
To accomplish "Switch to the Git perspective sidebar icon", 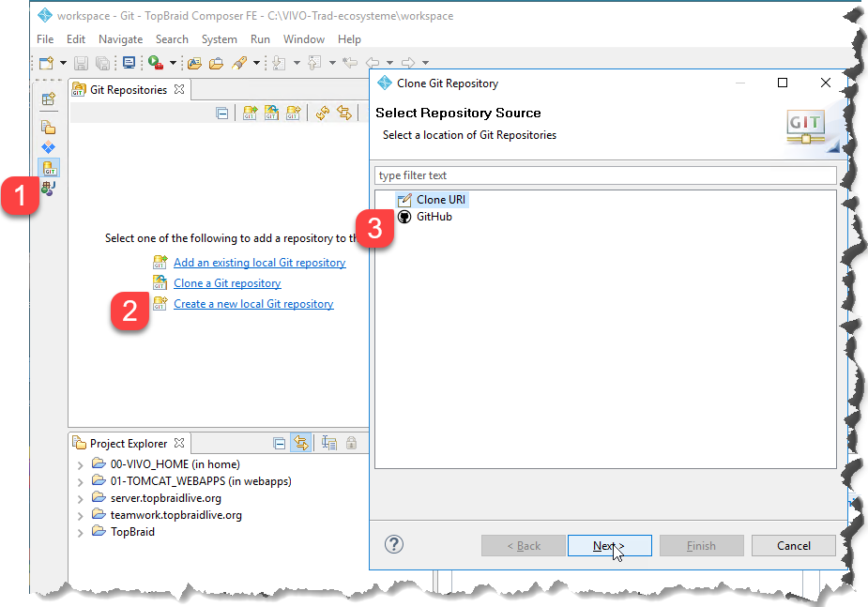I will click(x=49, y=168).
